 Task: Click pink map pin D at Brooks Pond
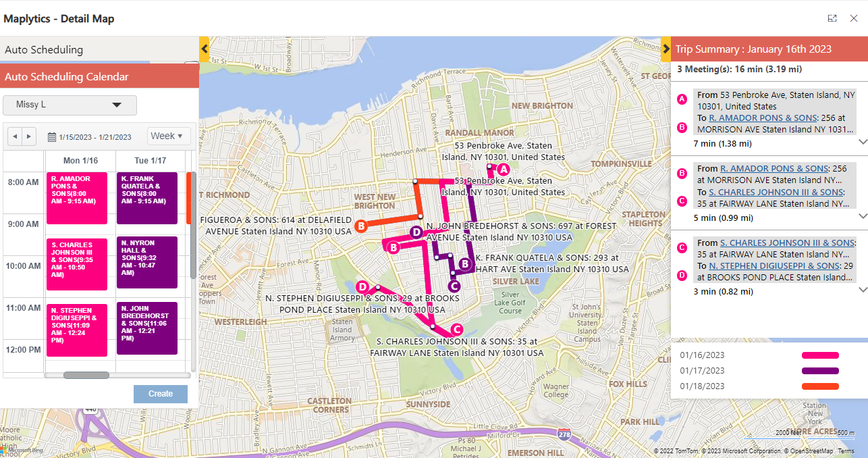click(362, 286)
